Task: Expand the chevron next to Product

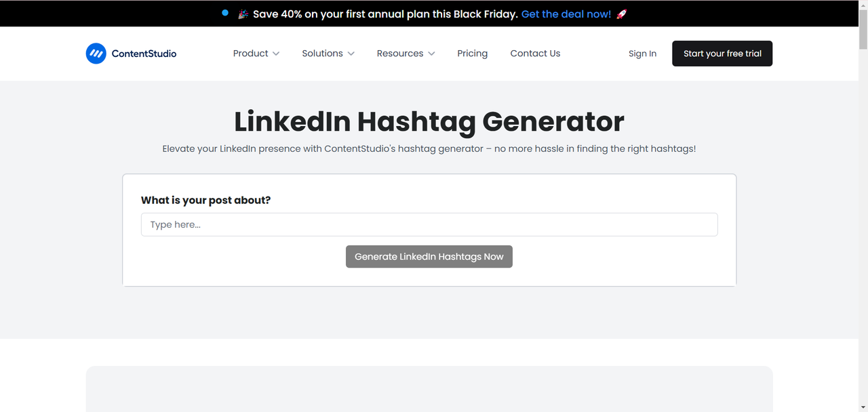Action: (276, 54)
